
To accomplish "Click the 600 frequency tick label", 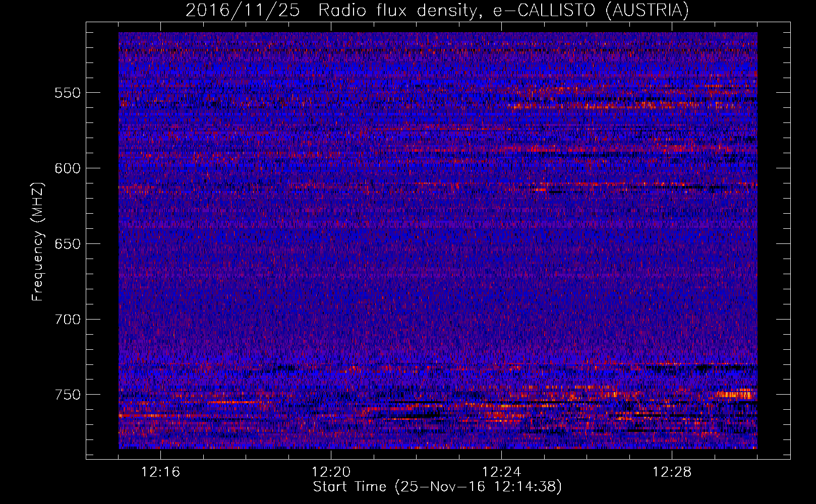I will (68, 168).
